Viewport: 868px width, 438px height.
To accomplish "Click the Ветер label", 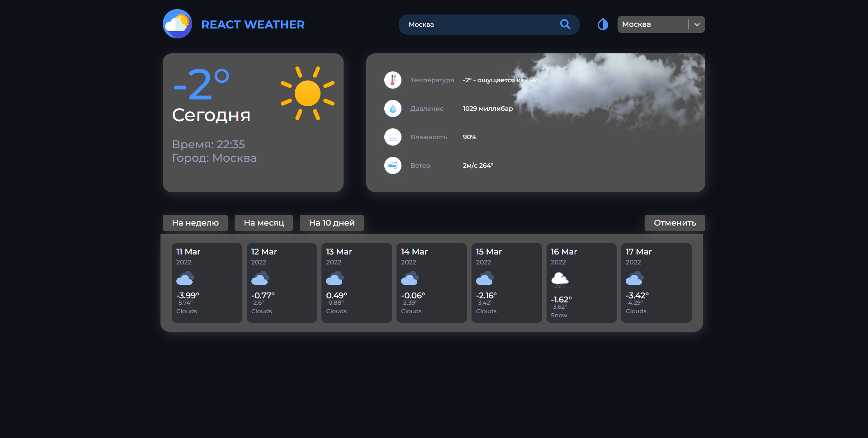I will (420, 165).
